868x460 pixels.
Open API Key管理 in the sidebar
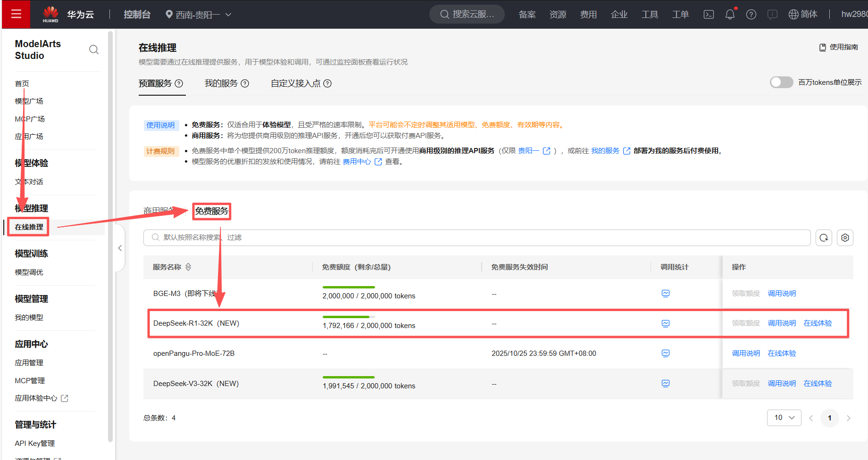coord(34,444)
